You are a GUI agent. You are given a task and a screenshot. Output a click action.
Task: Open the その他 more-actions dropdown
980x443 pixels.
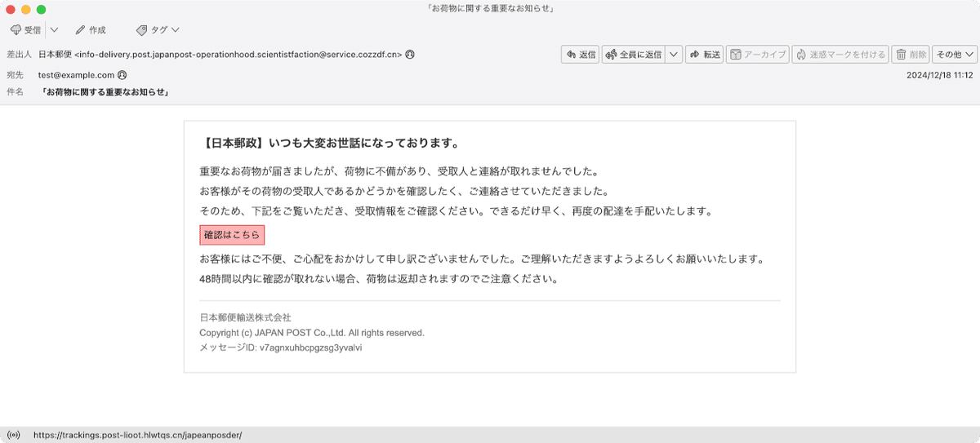955,55
